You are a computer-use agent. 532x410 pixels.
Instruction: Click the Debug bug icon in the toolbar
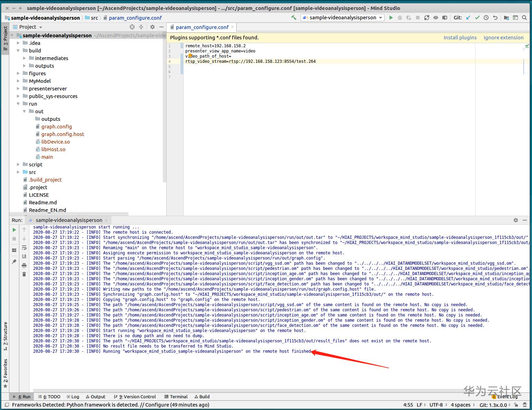400,18
